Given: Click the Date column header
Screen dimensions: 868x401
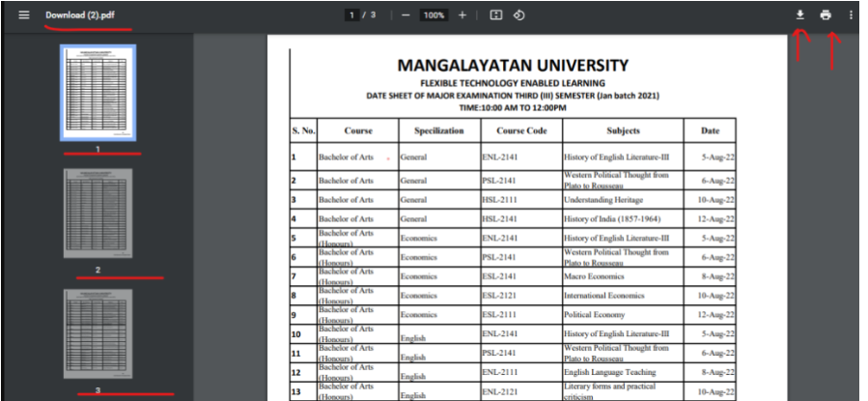Looking at the screenshot, I should click(x=710, y=130).
